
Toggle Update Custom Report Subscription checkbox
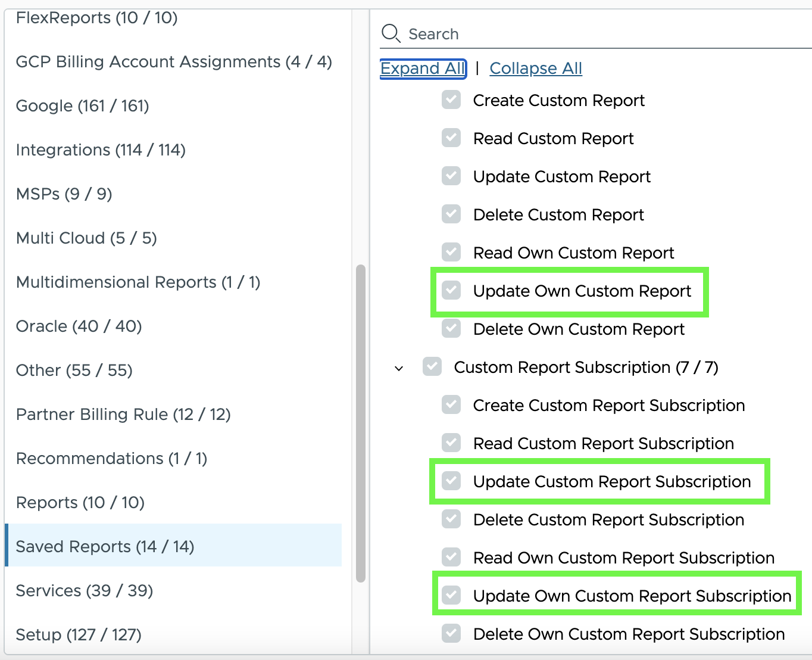(451, 481)
